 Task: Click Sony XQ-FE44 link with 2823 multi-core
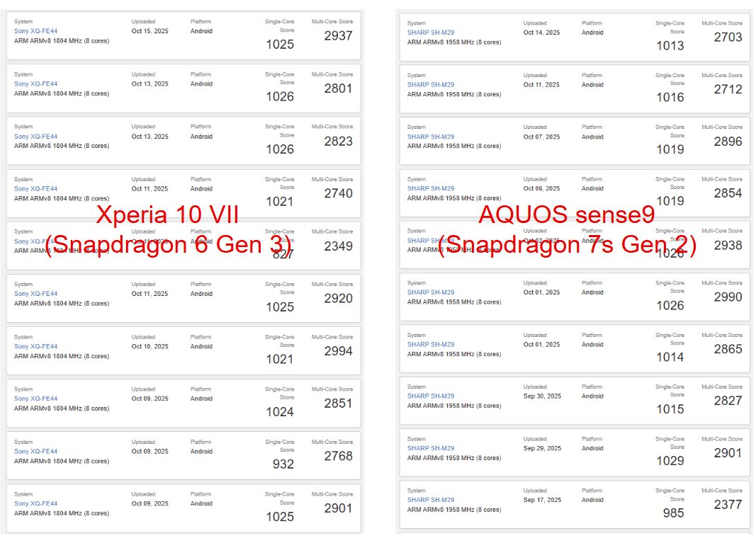click(x=35, y=137)
